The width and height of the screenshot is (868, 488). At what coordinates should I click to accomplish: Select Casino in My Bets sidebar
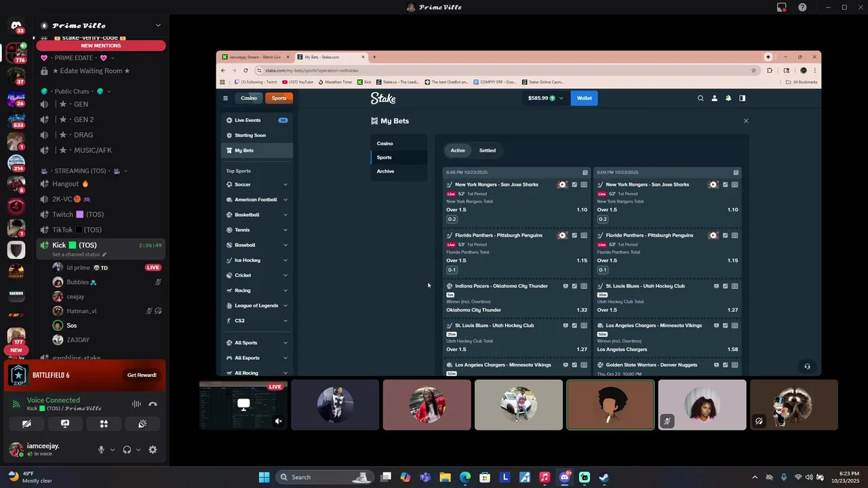coord(399,144)
